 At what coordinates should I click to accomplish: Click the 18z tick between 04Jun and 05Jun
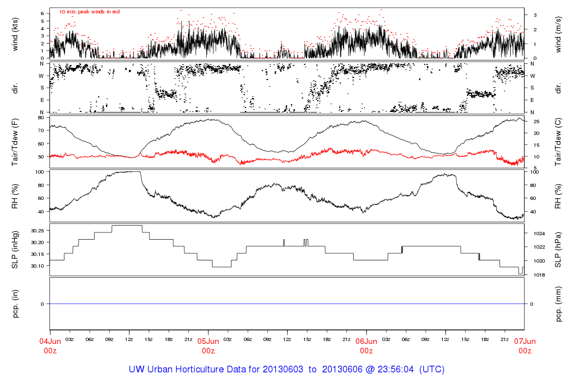pos(169,339)
